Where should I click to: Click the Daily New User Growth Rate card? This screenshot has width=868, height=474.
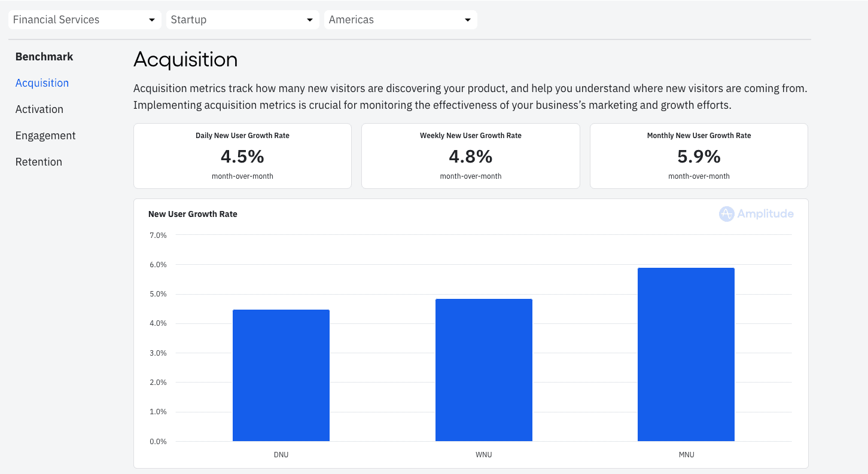pyautogui.click(x=242, y=156)
